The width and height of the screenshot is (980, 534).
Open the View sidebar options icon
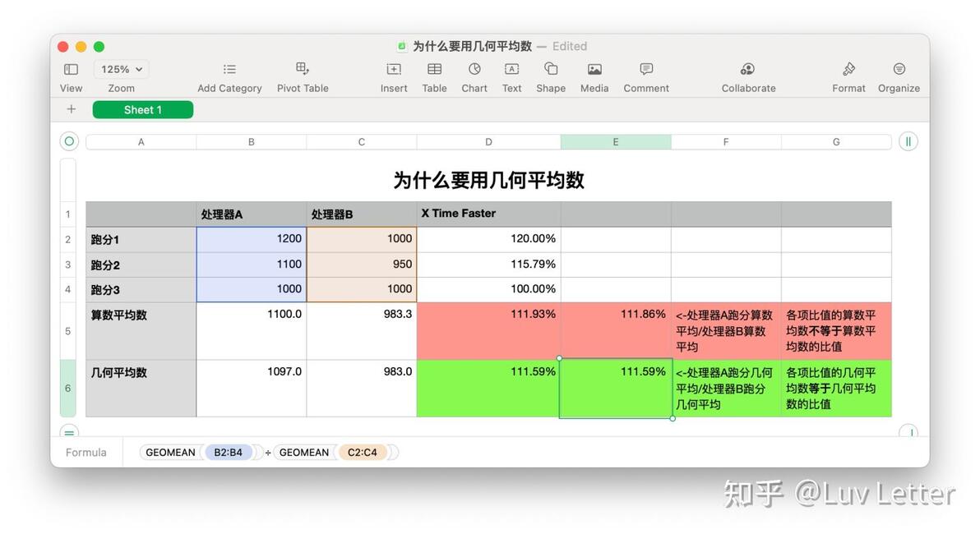71,69
